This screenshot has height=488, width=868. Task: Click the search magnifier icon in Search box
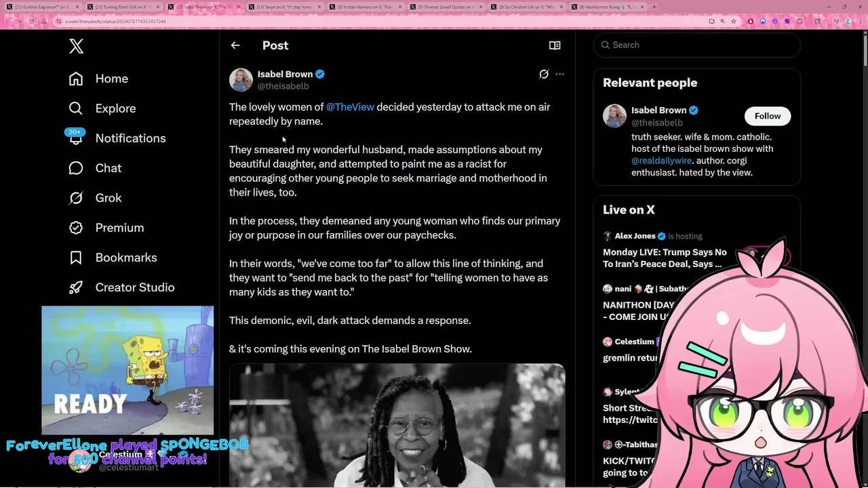pos(606,45)
